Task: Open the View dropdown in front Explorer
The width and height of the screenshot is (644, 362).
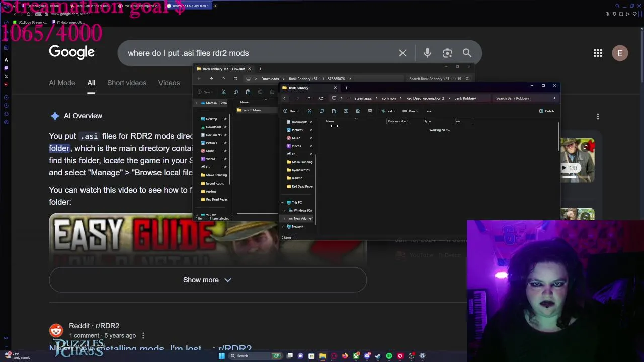Action: (411, 111)
